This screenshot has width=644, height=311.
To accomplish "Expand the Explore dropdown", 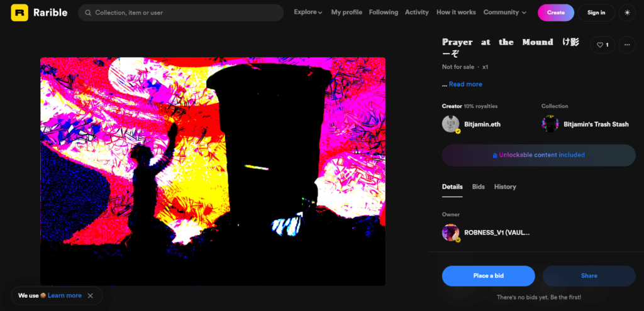I will pyautogui.click(x=308, y=13).
